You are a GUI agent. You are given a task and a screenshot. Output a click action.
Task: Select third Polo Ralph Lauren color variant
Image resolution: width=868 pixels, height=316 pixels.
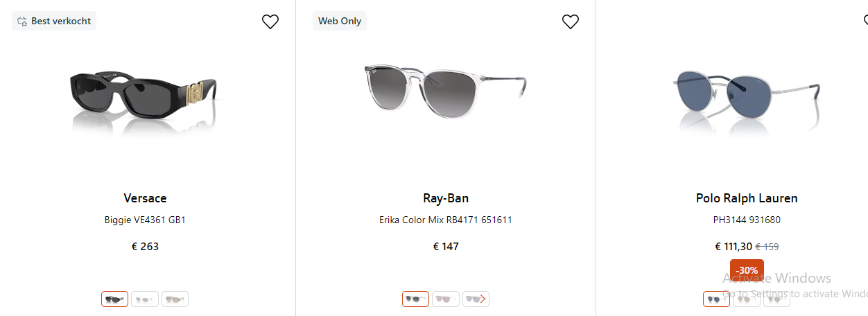click(x=776, y=299)
